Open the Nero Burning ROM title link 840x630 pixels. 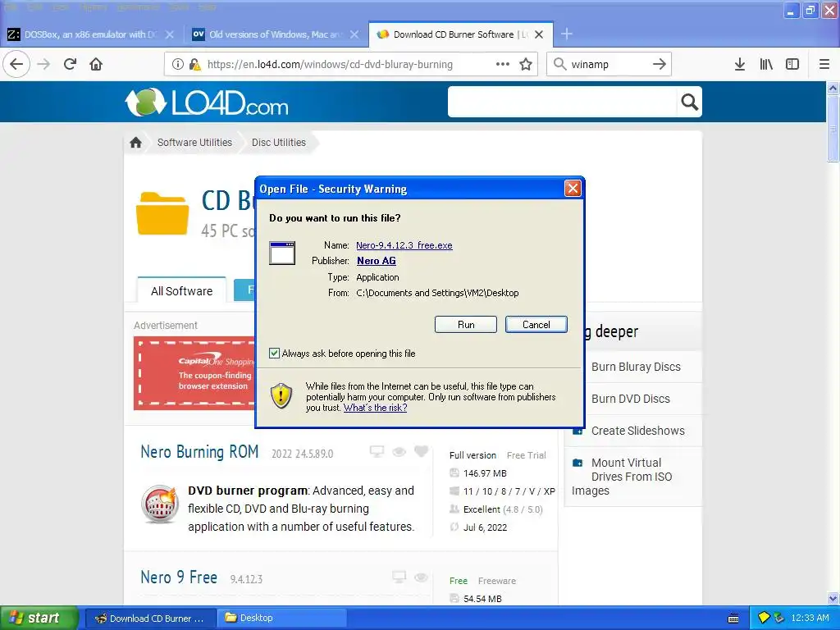[x=199, y=452]
